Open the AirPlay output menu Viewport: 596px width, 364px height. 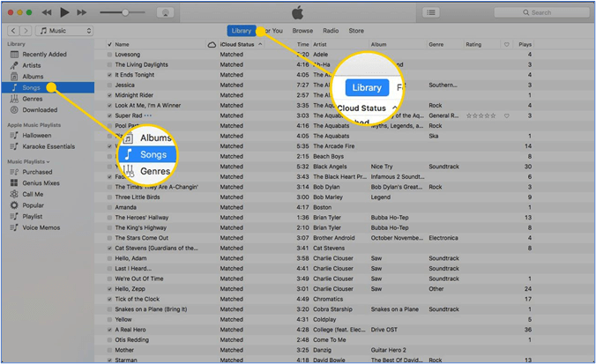165,12
